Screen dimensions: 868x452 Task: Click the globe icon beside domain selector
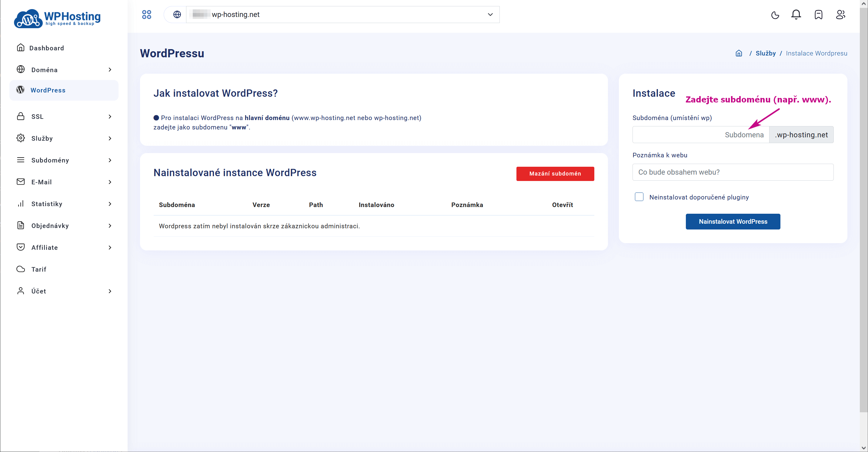pyautogui.click(x=177, y=15)
